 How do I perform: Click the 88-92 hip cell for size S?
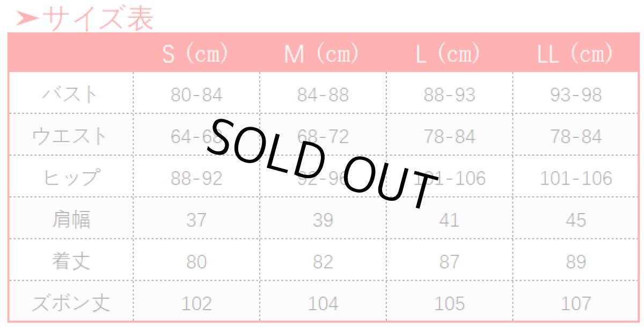[x=196, y=178]
